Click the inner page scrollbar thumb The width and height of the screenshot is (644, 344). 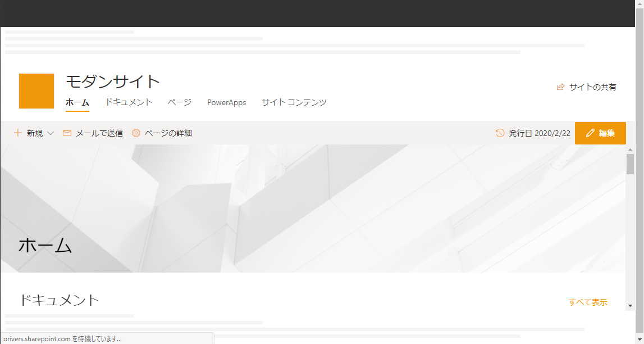pos(630,164)
